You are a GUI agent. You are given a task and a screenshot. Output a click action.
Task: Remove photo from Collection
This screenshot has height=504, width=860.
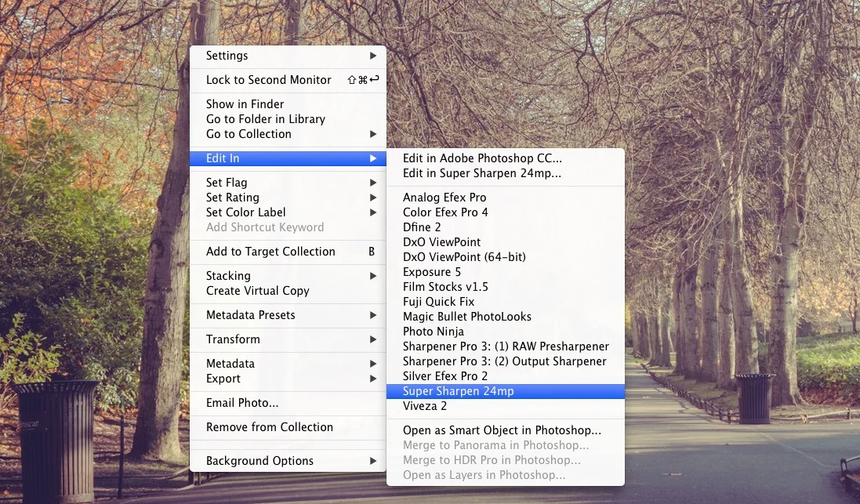pos(270,427)
